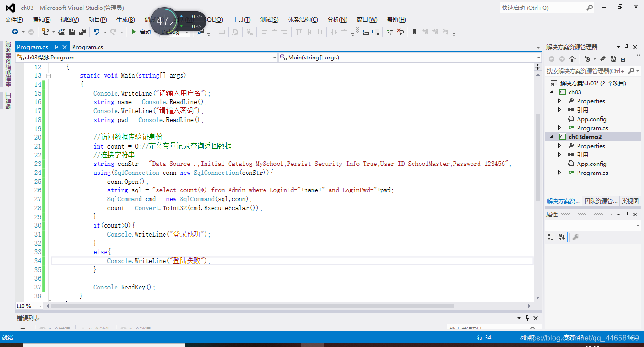Viewport: 644px width, 347px height.
Task: Collapse the ch03demo2 project node
Action: pos(551,137)
